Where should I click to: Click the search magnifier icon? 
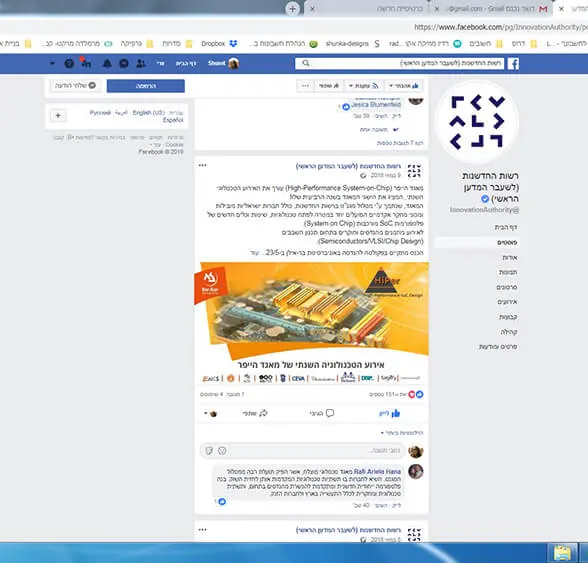(306, 63)
